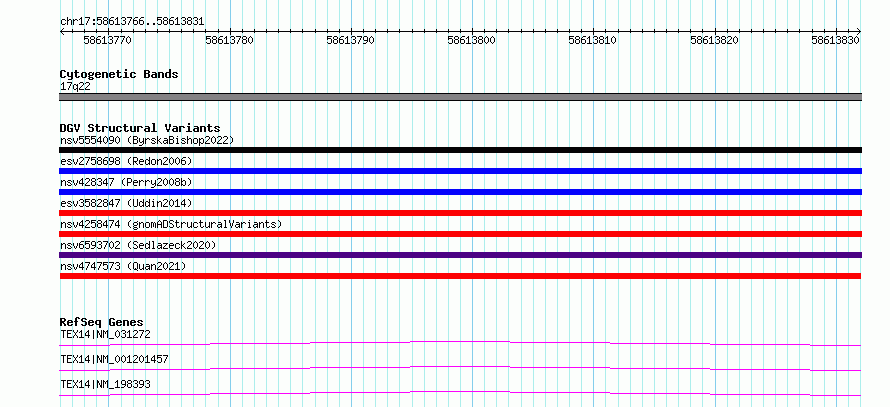
Task: Select the DGV Structural Variants track title
Action: (x=140, y=128)
